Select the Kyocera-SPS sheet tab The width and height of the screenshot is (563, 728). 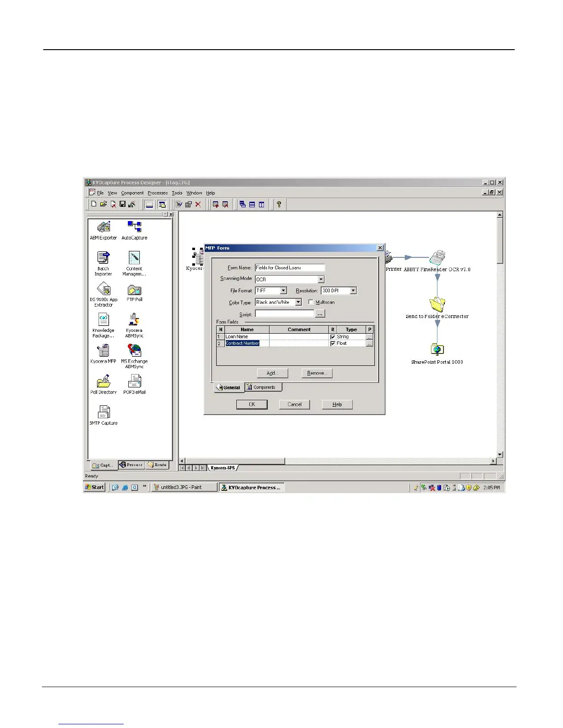[223, 468]
